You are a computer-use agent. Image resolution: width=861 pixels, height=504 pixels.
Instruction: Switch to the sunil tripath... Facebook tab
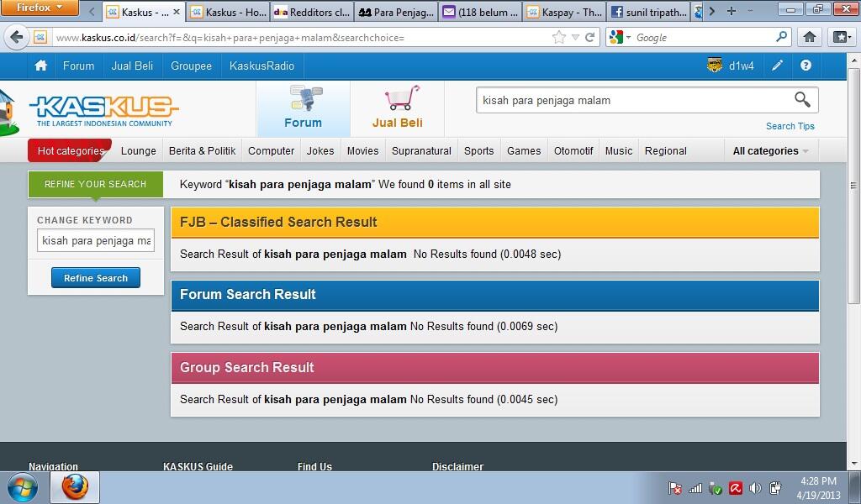pos(649,12)
